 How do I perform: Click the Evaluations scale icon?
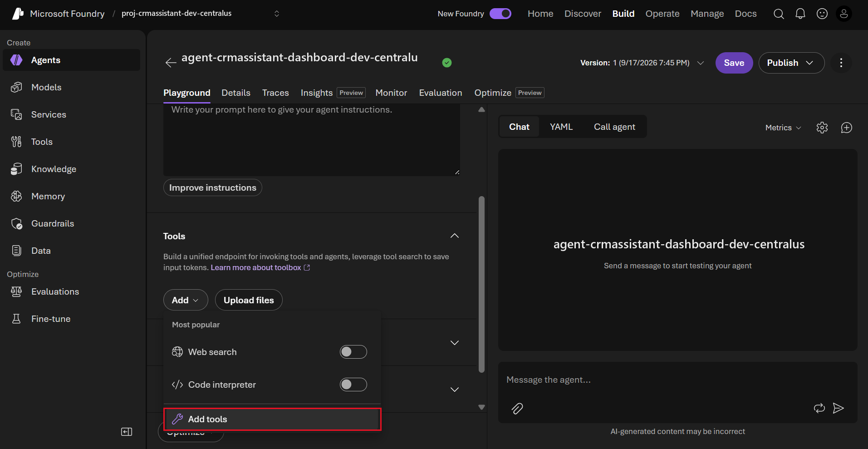coord(16,291)
